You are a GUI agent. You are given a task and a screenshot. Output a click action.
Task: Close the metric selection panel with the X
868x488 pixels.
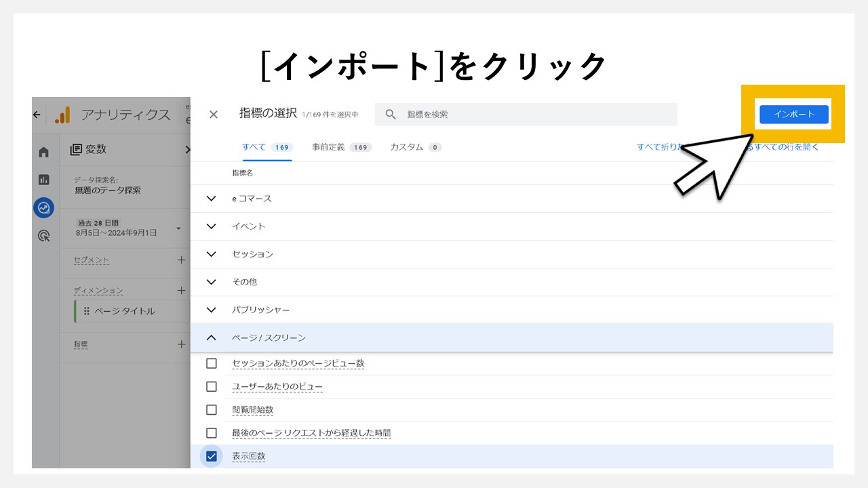tap(214, 114)
